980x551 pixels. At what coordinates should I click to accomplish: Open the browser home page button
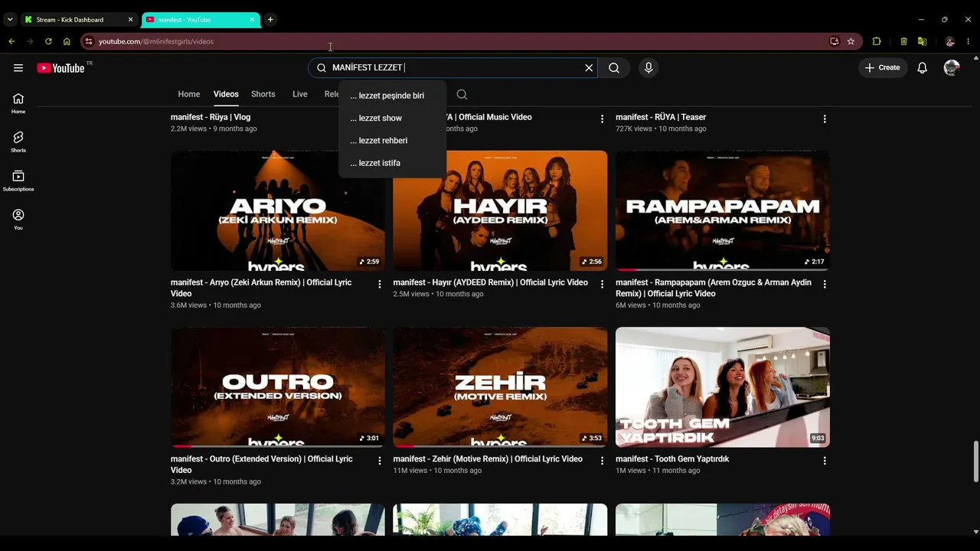[x=67, y=41]
